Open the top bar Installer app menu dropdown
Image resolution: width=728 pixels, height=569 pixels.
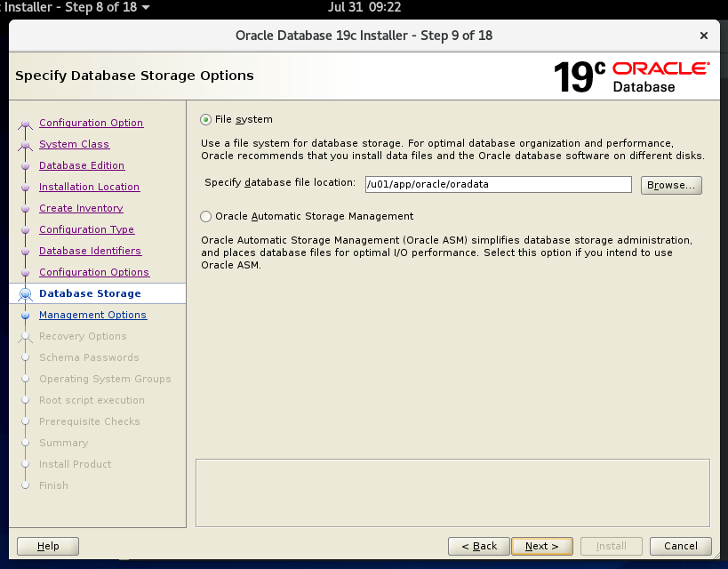coord(76,7)
